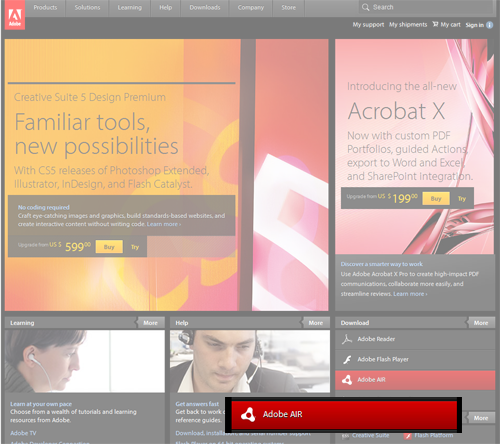Image resolution: width=500 pixels, height=444 pixels.
Task: Open the Products menu
Action: pos(45,7)
